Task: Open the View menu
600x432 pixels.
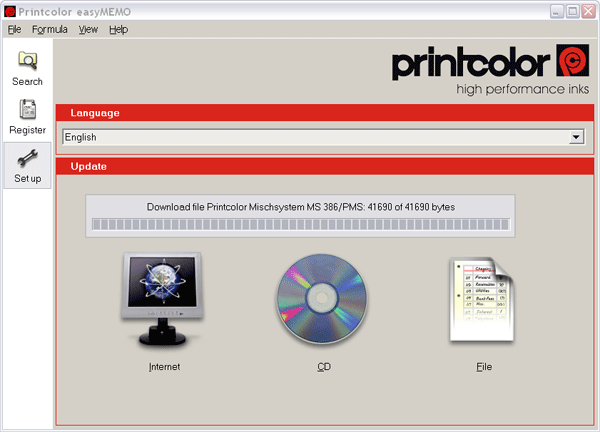Action: 88,30
